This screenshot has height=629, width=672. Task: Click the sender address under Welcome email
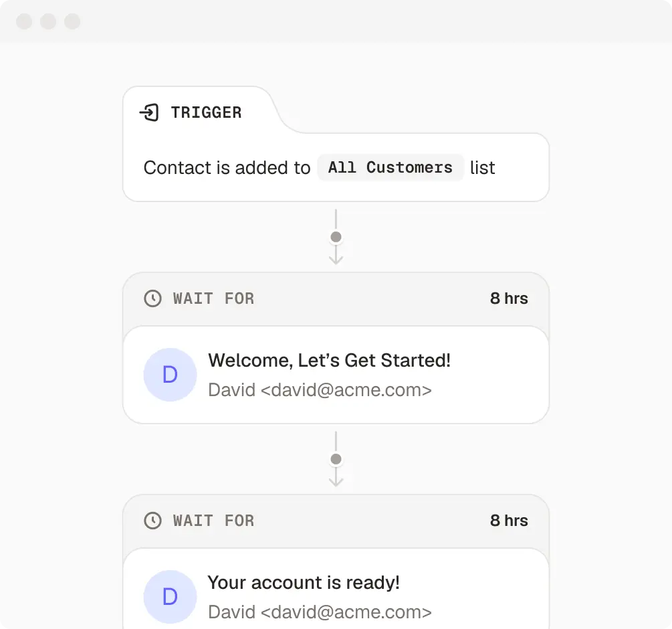(x=320, y=389)
